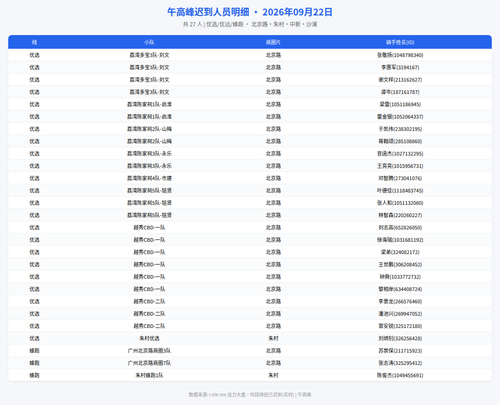Select rider cell with ID 3194167
Image resolution: width=500 pixels, height=405 pixels.
point(400,67)
